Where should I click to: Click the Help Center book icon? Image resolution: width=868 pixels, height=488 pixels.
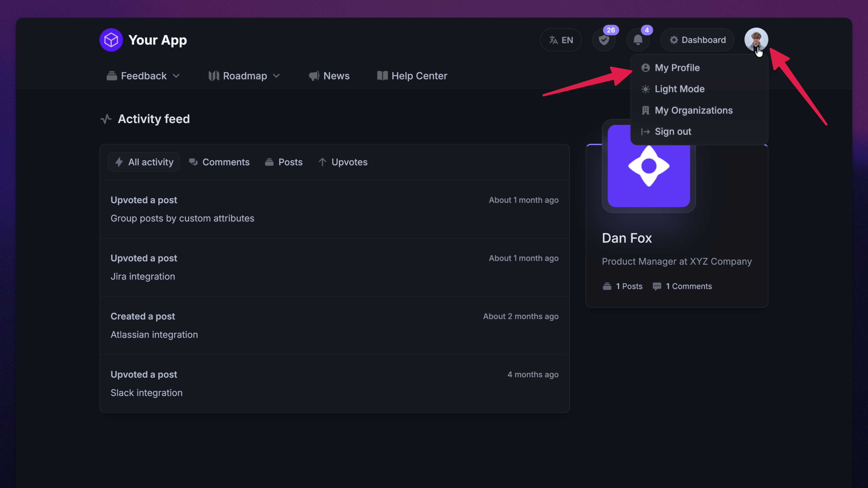[x=382, y=76]
